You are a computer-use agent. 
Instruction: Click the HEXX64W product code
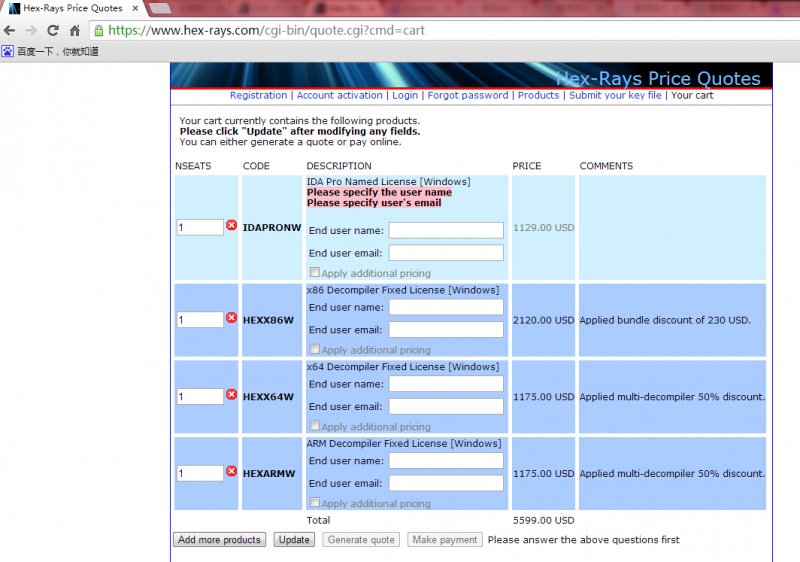click(268, 397)
